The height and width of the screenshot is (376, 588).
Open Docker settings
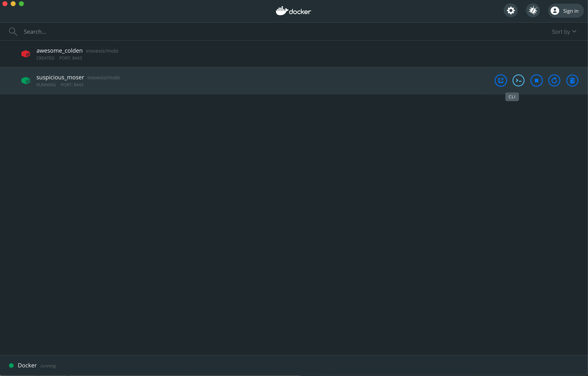pyautogui.click(x=510, y=10)
